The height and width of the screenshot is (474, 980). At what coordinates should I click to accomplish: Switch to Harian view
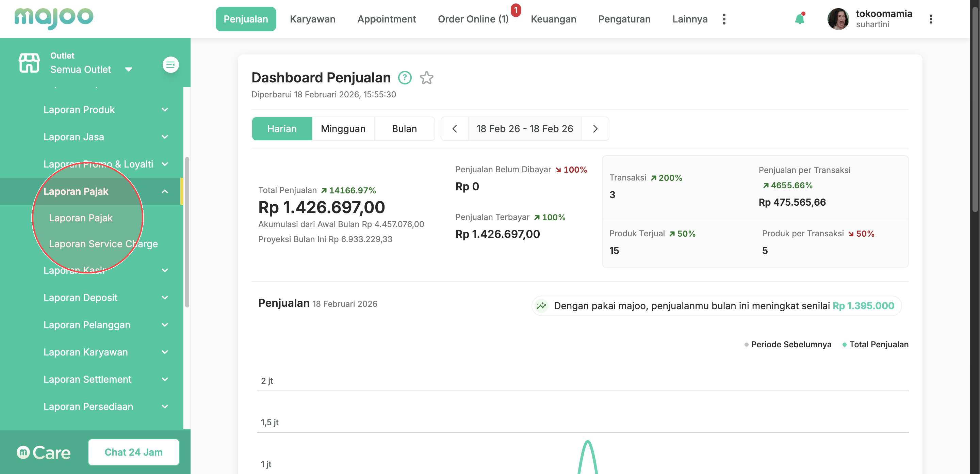(x=281, y=129)
